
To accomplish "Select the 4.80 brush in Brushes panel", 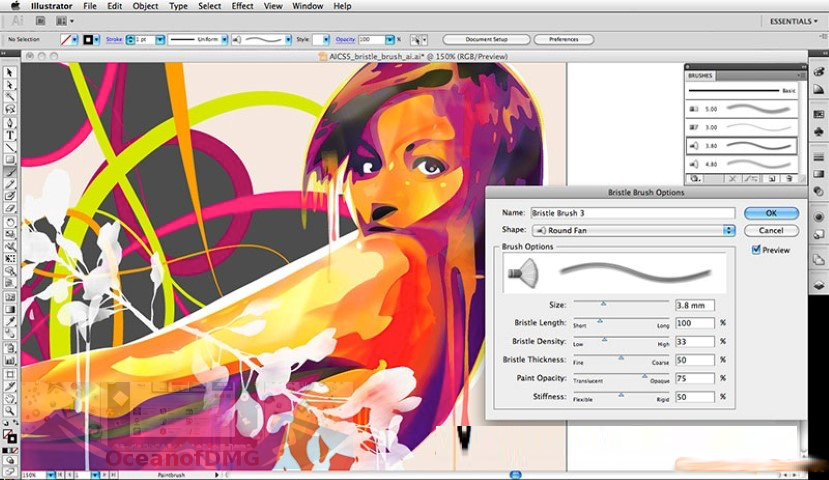I will pyautogui.click(x=742, y=164).
